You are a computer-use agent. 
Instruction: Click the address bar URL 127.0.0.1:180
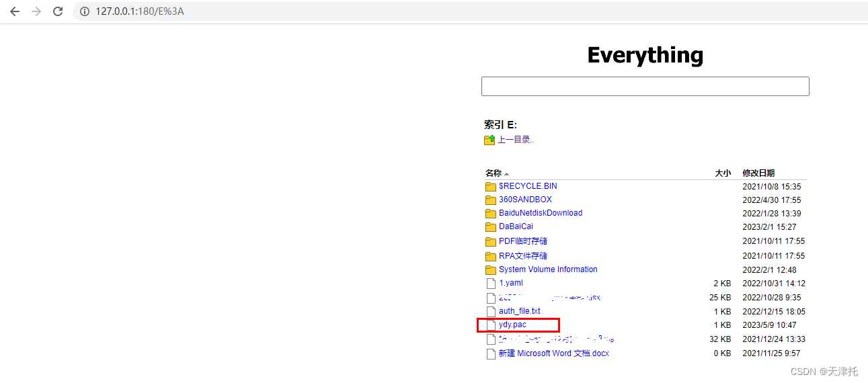point(139,11)
